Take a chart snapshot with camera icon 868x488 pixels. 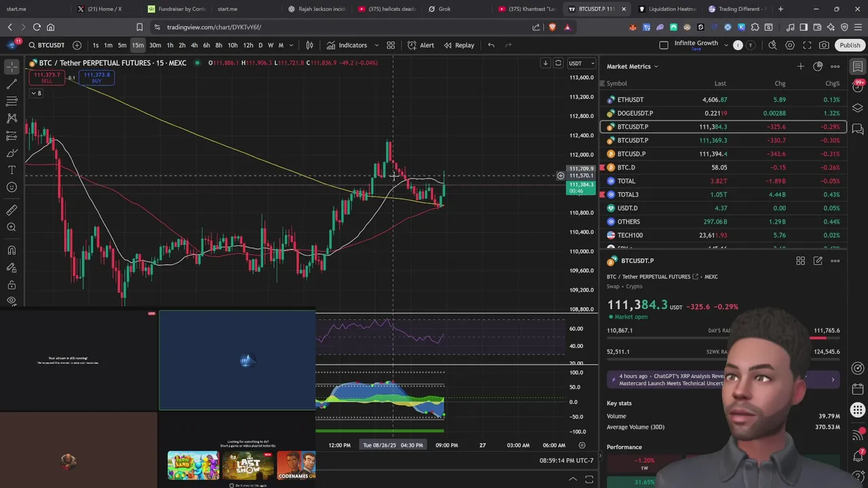824,45
